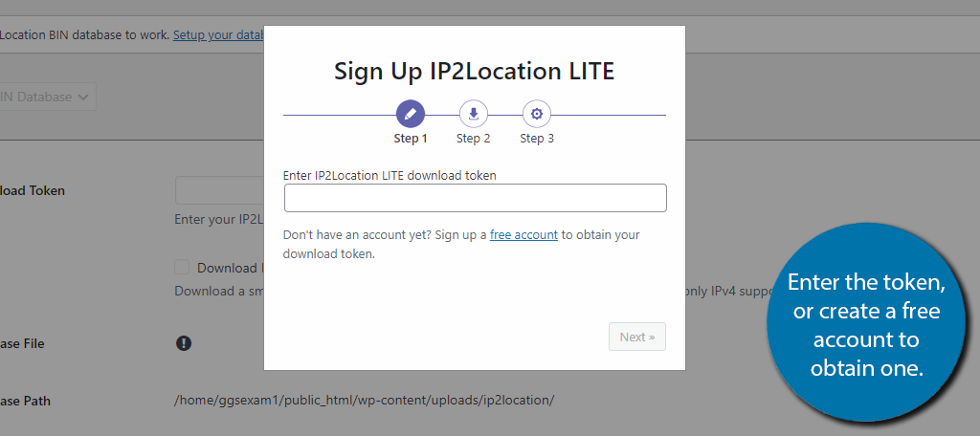Screen dimensions: 980x436
Task: Select the Step 1 label
Action: tap(411, 139)
